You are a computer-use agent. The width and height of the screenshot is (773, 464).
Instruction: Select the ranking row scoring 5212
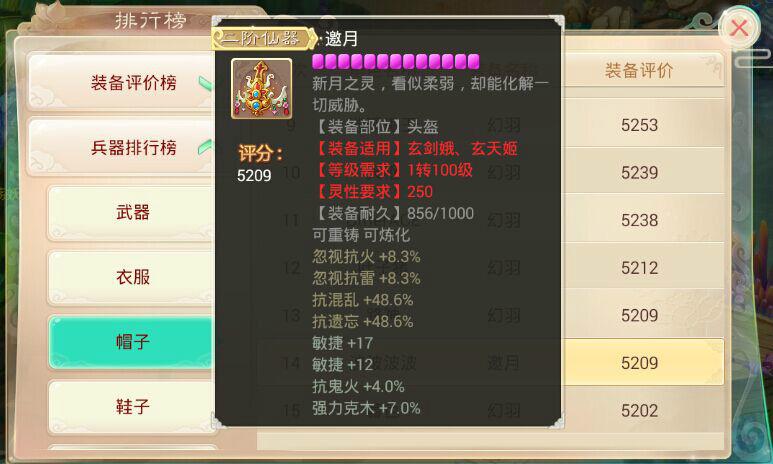[x=491, y=268]
